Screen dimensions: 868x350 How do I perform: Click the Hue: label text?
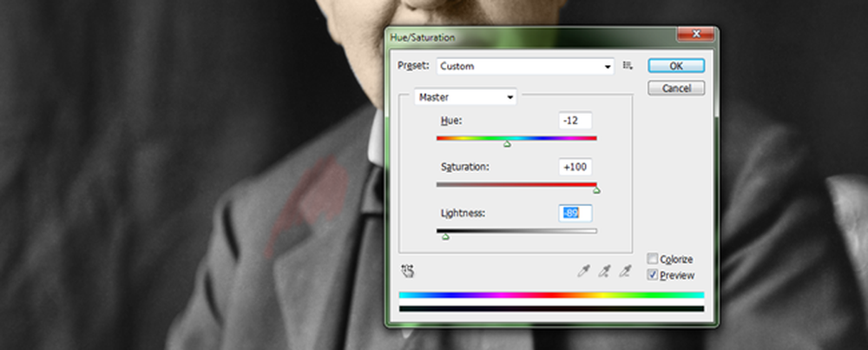tap(451, 121)
